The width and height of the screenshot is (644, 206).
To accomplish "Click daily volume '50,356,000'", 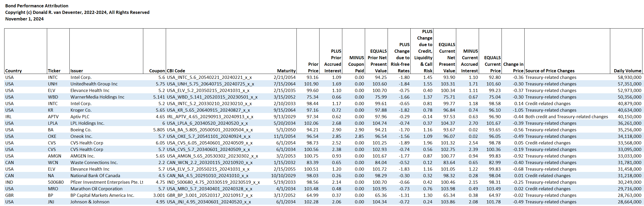I will [629, 97].
